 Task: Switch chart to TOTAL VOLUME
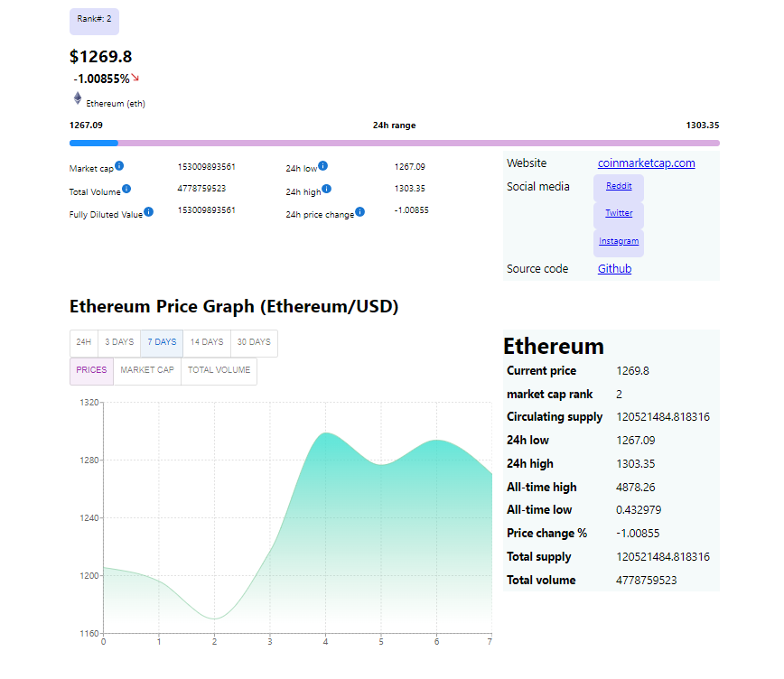point(219,370)
